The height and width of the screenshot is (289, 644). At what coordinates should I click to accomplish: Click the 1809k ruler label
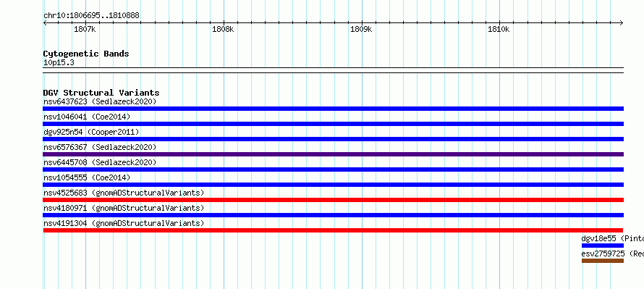(361, 29)
